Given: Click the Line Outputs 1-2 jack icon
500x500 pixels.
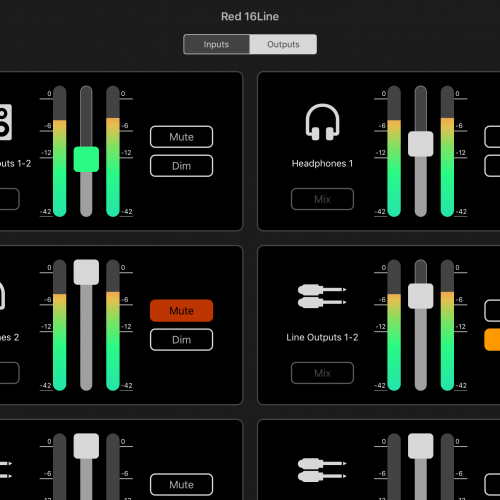Looking at the screenshot, I should pyautogui.click(x=322, y=296).
